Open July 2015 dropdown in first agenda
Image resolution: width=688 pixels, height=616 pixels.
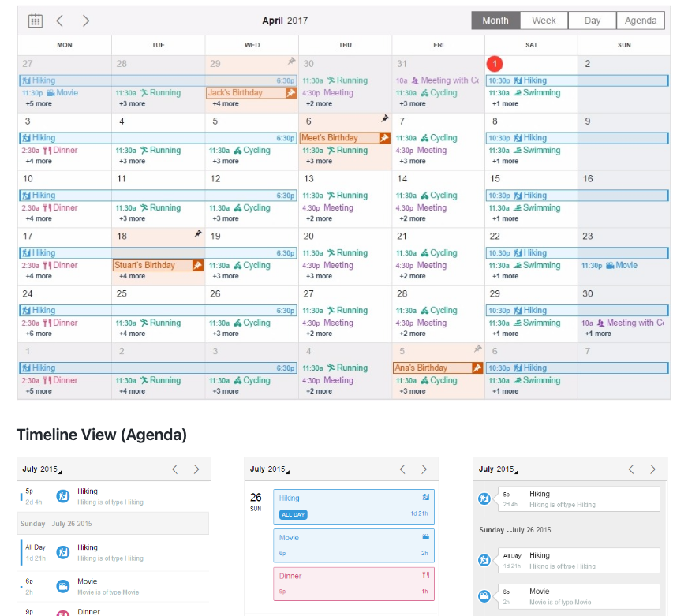[x=42, y=469]
